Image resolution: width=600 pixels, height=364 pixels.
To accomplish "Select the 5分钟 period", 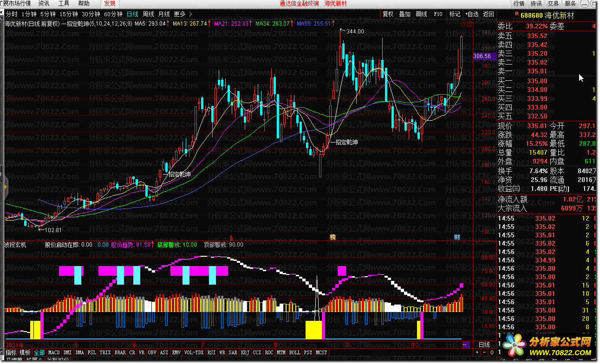I will (47, 14).
